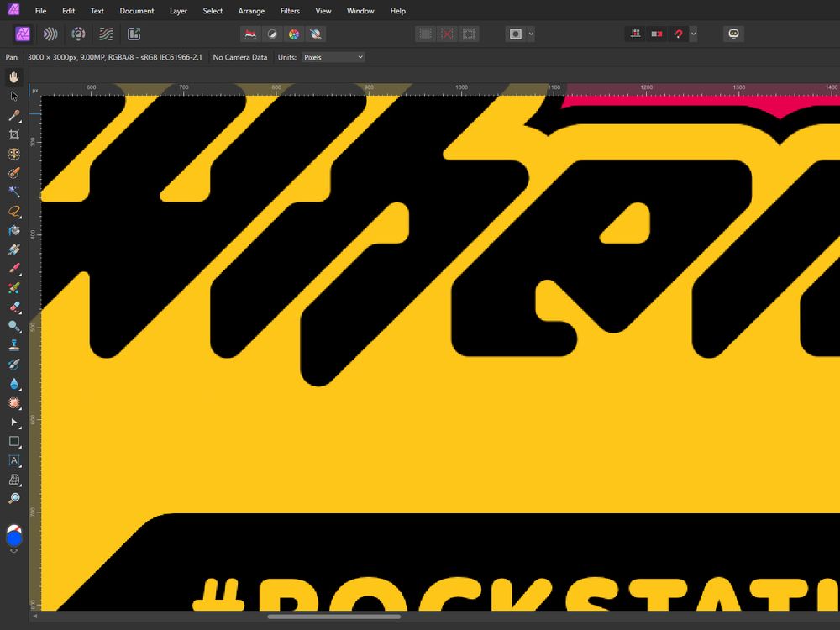Select the Artistic Text tool
This screenshot has width=840, height=630.
14,460
